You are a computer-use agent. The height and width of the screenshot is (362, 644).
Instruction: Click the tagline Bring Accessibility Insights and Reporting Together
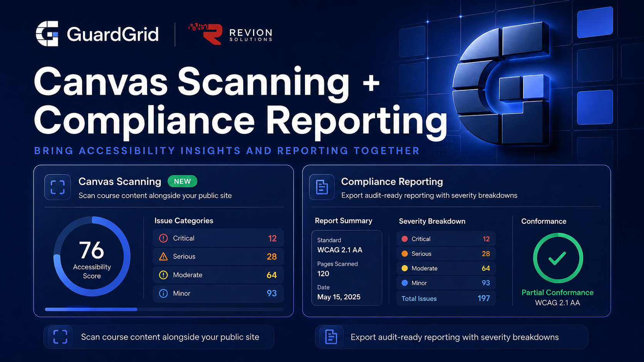point(227,151)
